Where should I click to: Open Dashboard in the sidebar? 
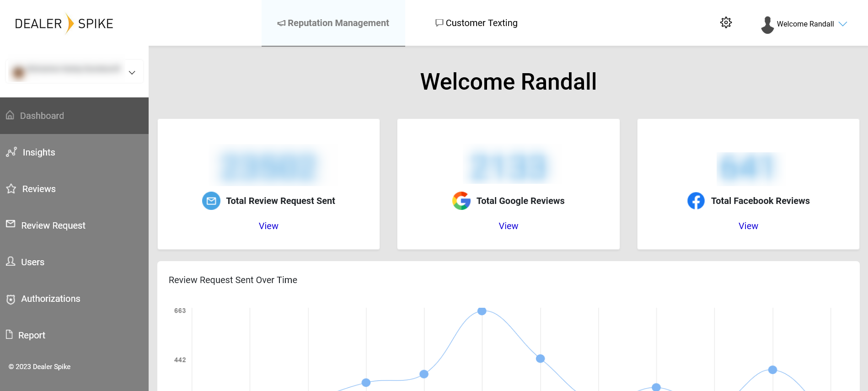[x=74, y=116]
